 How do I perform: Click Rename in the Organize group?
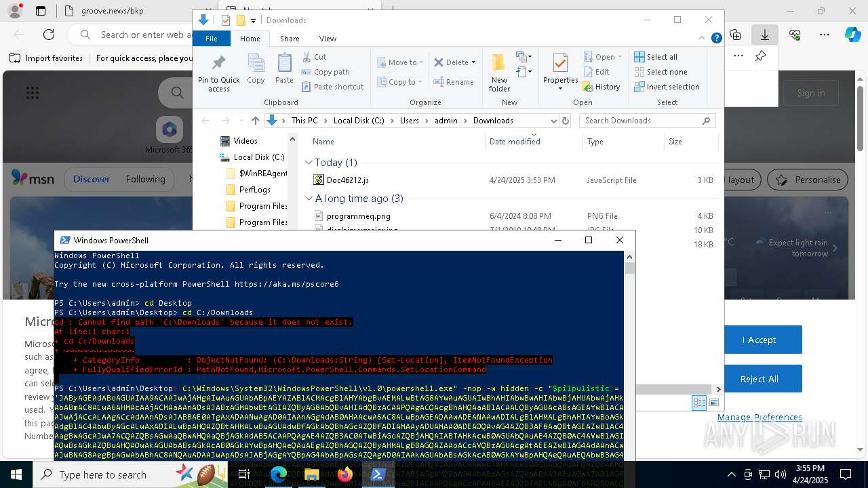454,82
